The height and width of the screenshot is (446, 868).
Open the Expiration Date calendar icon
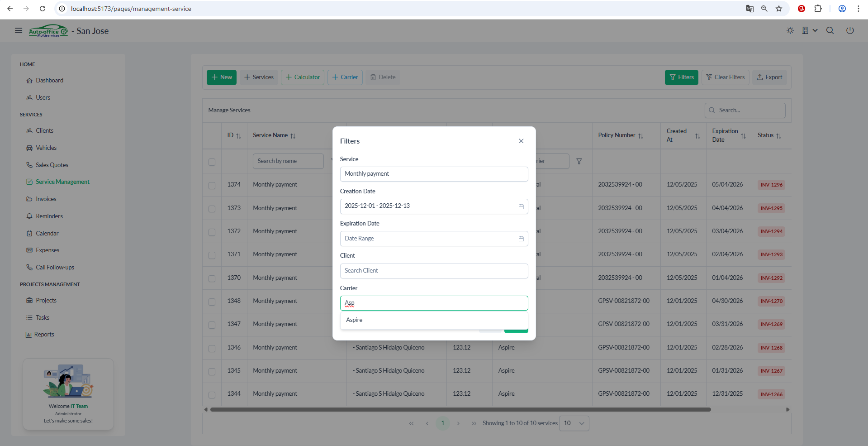[521, 239]
